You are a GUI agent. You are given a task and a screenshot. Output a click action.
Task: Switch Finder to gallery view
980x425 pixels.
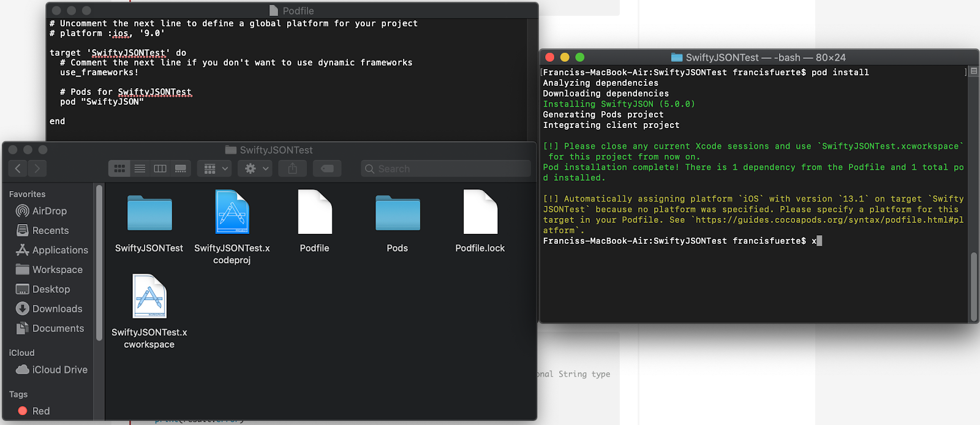point(180,168)
